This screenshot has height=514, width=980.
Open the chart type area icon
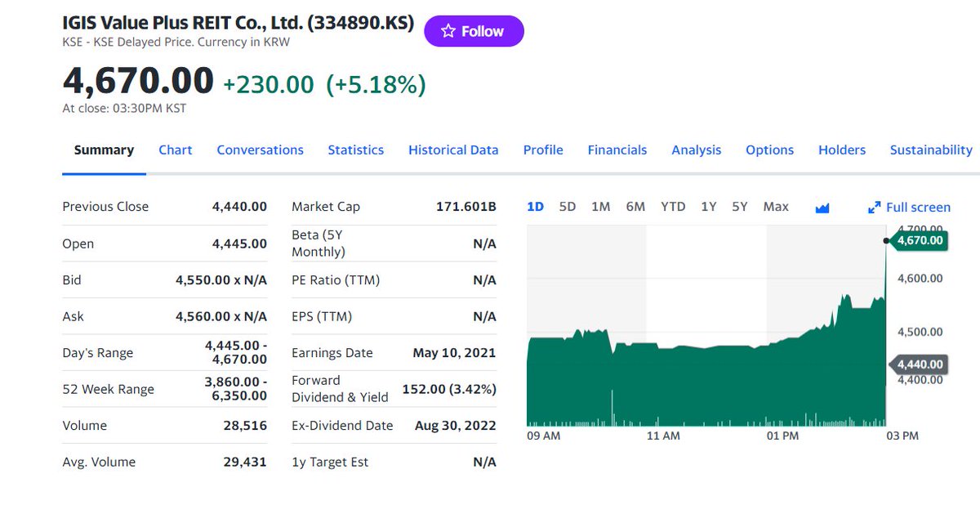[x=822, y=208]
